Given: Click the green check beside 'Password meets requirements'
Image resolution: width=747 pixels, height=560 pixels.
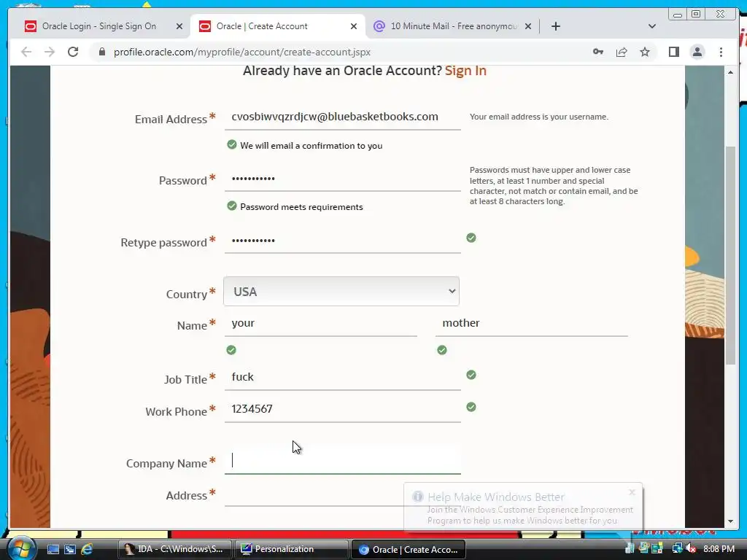Looking at the screenshot, I should 231,206.
